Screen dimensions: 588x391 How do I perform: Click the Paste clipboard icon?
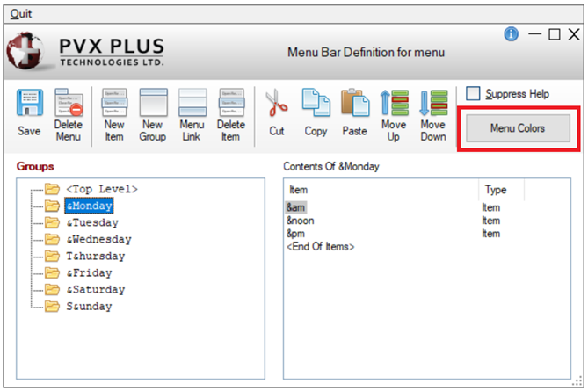355,105
